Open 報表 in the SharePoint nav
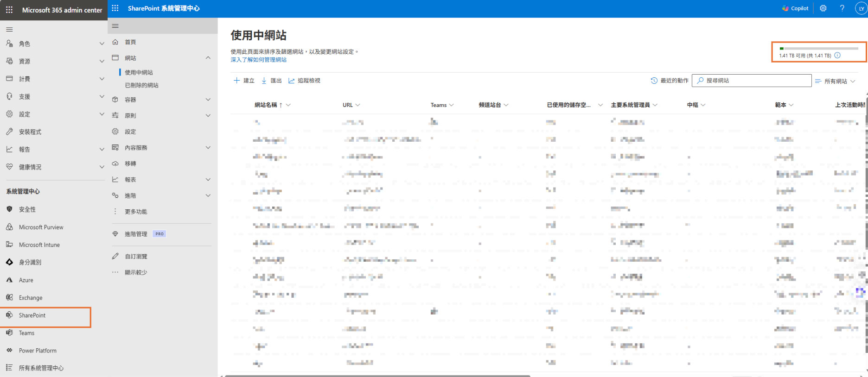 click(130, 180)
